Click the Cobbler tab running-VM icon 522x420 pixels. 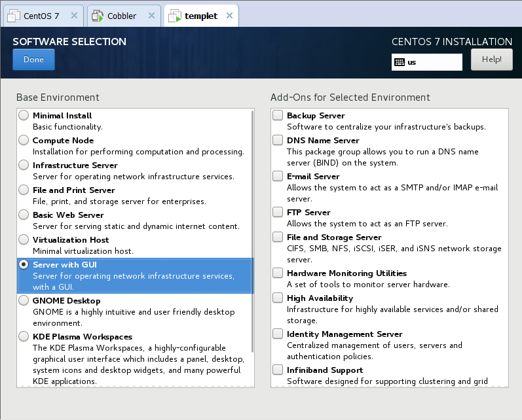(x=98, y=16)
